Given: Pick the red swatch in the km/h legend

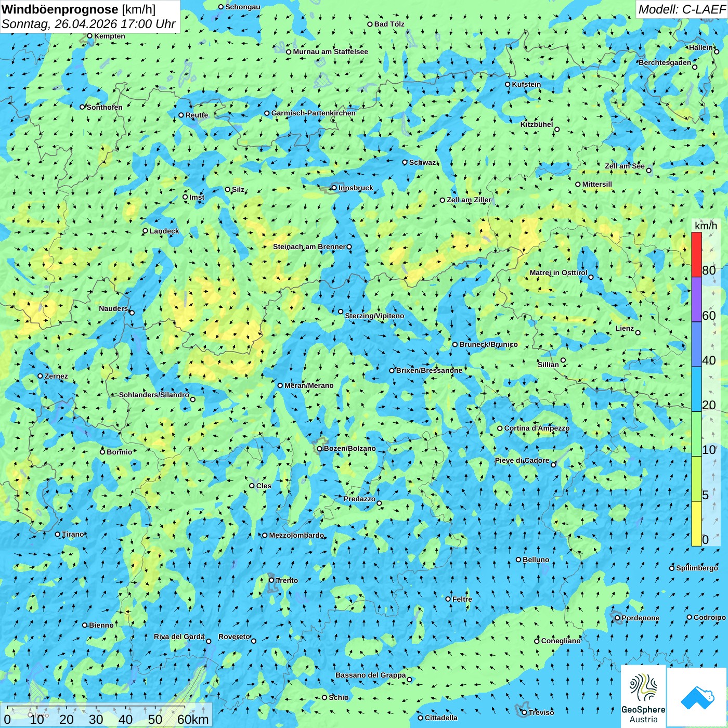Looking at the screenshot, I should 696,254.
